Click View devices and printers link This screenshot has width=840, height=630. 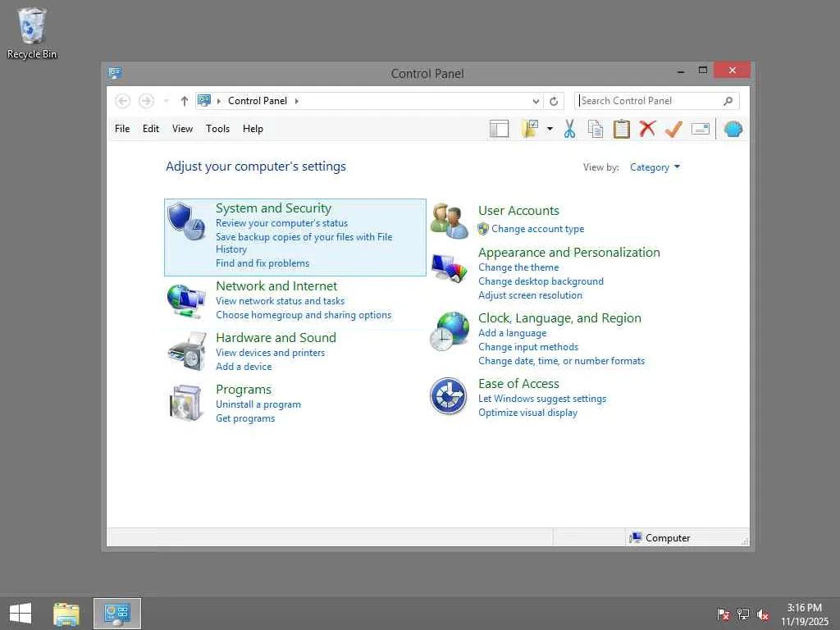[x=270, y=353]
